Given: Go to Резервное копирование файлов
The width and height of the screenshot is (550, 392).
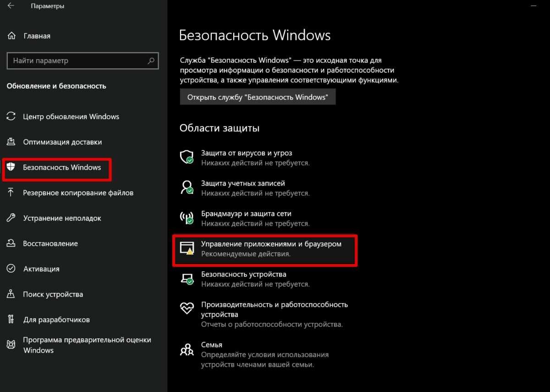Looking at the screenshot, I should pyautogui.click(x=78, y=193).
